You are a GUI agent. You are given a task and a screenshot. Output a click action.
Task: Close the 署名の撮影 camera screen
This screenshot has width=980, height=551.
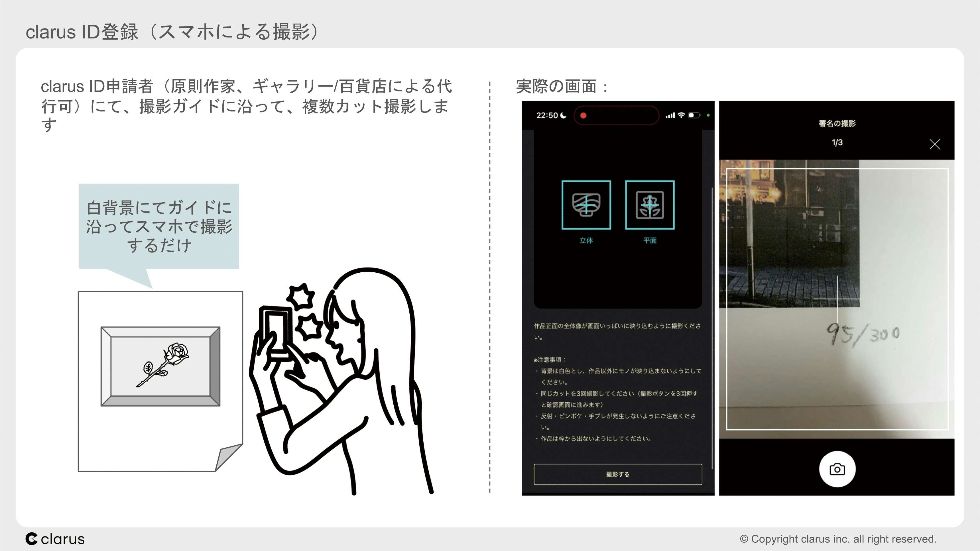point(934,144)
